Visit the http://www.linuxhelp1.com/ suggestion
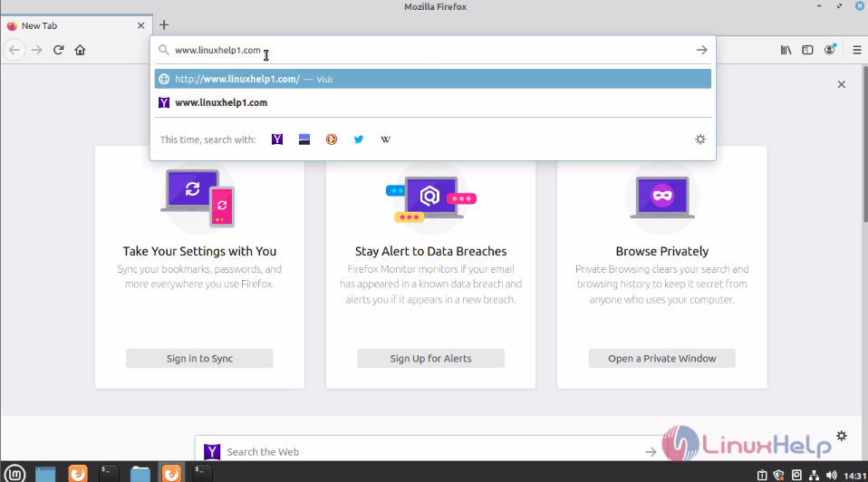The image size is (868, 482). 433,79
